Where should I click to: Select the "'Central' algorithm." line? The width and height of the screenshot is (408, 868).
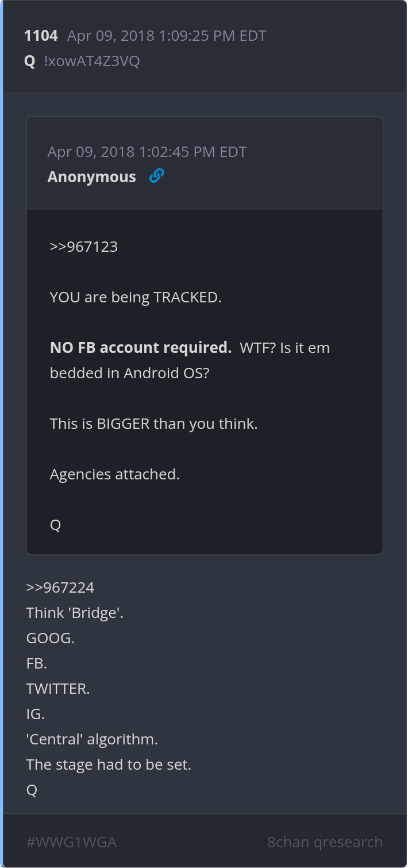coord(92,739)
